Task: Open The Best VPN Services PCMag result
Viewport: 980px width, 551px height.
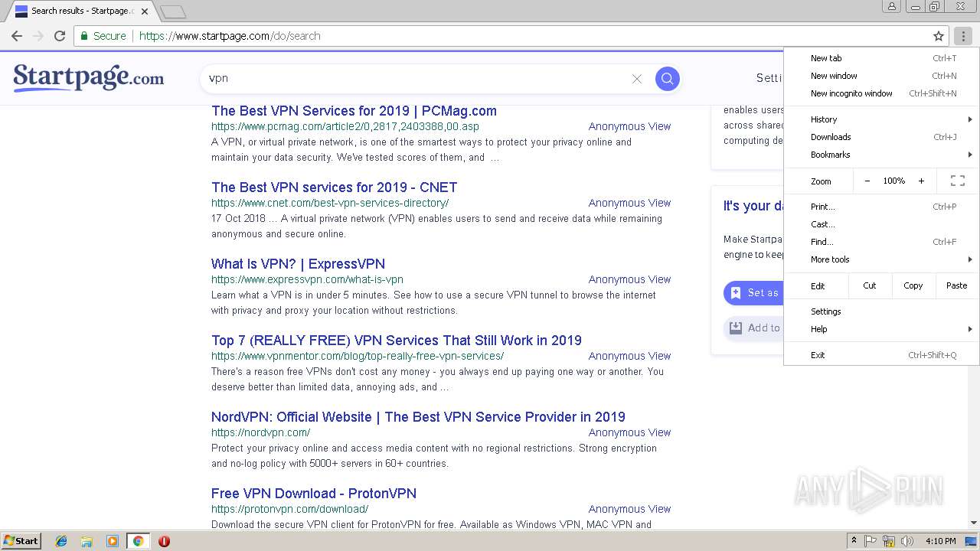Action: pyautogui.click(x=354, y=111)
